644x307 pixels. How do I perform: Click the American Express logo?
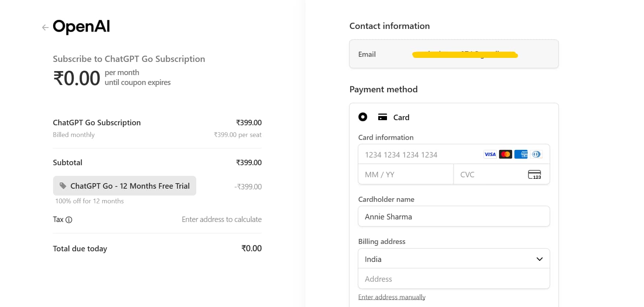(521, 154)
